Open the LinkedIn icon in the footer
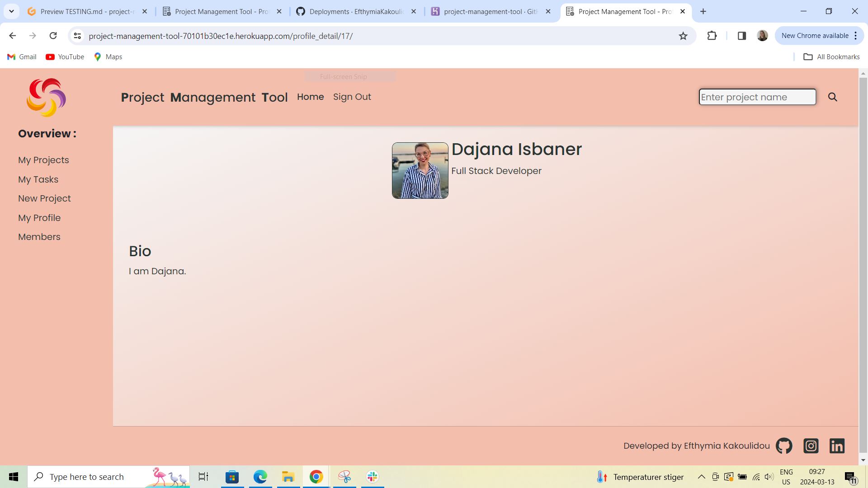This screenshot has height=488, width=868. tap(837, 446)
